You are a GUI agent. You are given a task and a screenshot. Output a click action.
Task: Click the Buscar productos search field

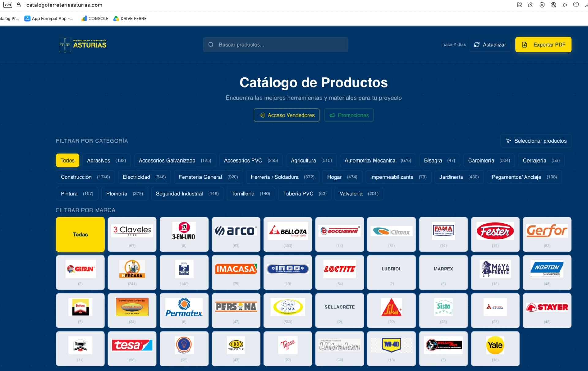pyautogui.click(x=276, y=44)
